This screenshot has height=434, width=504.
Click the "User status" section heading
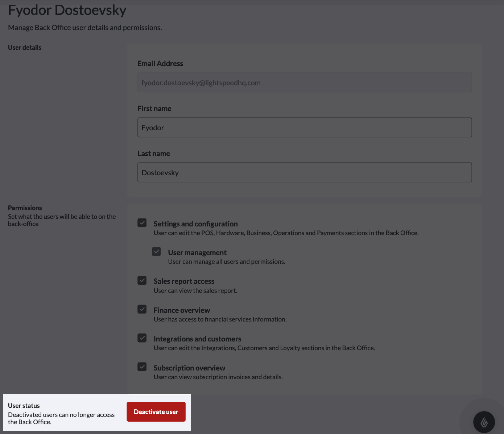coord(24,406)
